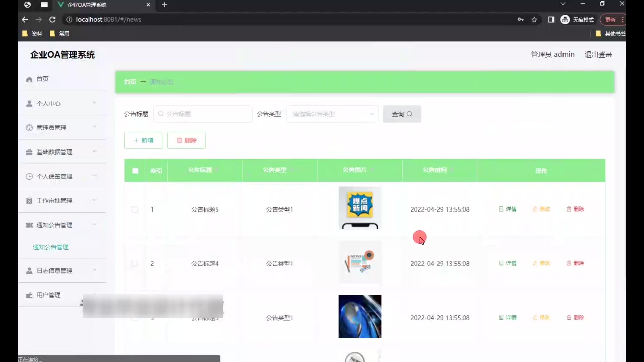Click the 修改 edit icon for 公告标题5

click(x=535, y=209)
